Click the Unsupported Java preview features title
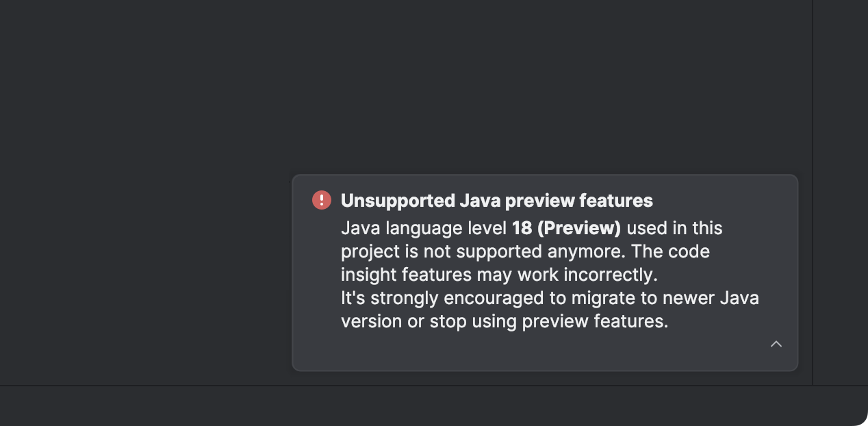 (x=497, y=200)
